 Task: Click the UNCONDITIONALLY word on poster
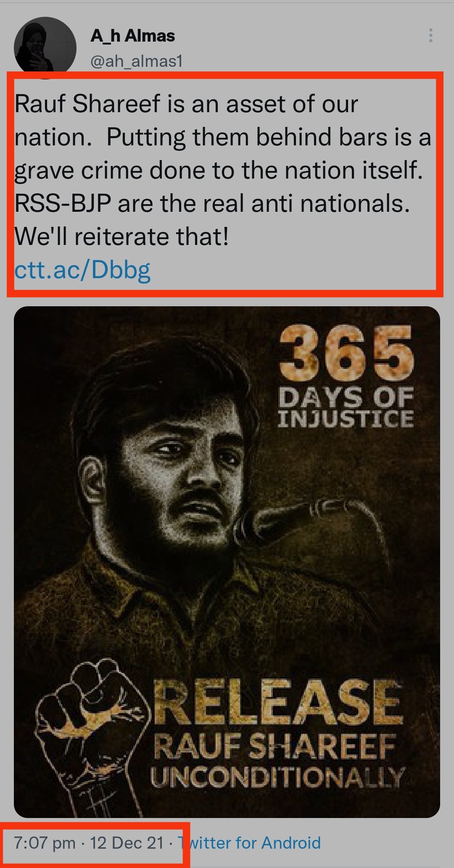[277, 777]
